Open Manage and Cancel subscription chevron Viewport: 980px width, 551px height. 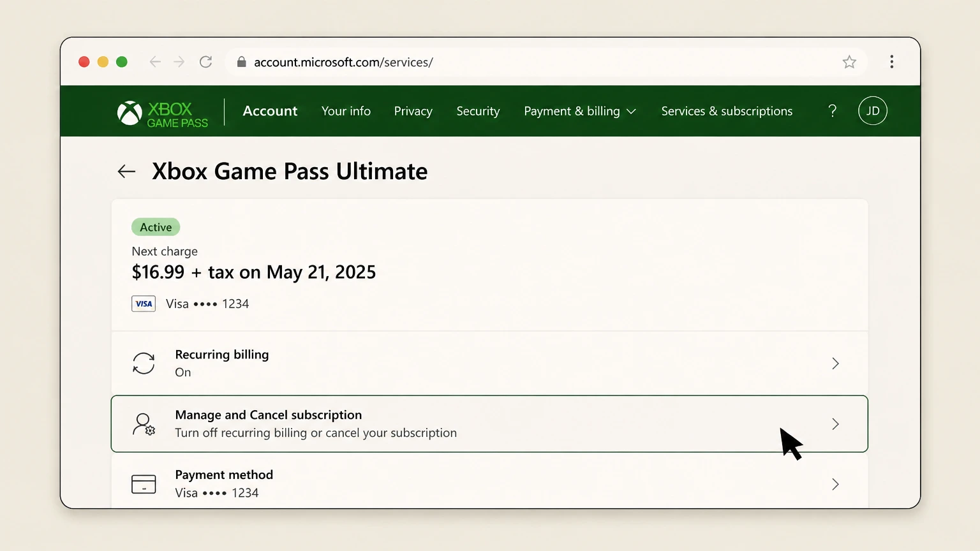click(835, 424)
